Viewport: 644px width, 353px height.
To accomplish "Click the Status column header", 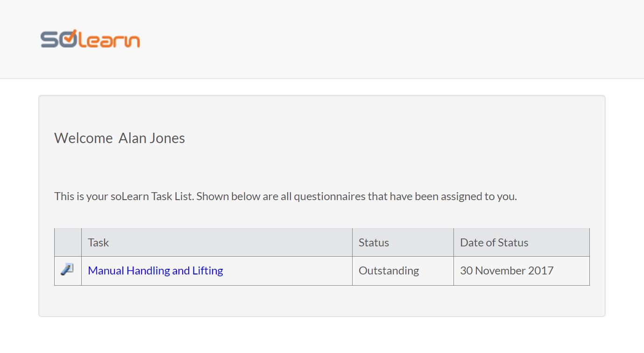I will (x=374, y=243).
